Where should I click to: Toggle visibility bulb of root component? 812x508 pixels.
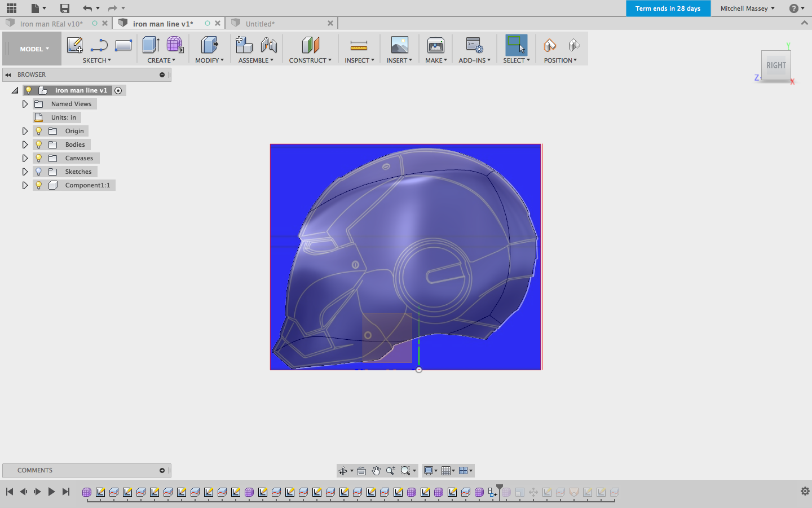28,90
